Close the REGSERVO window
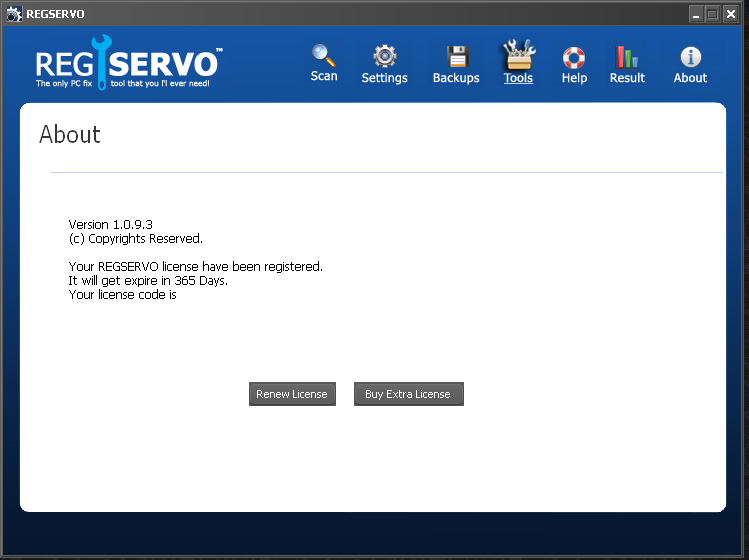 point(731,14)
